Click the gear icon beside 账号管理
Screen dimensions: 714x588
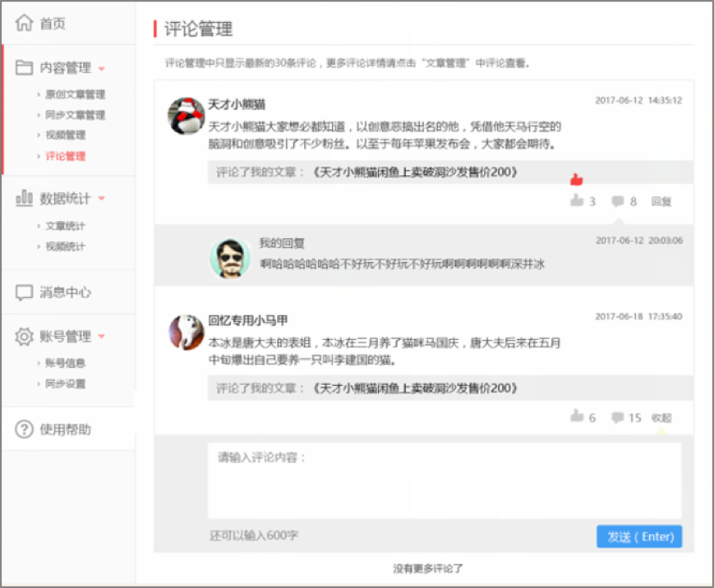(25, 336)
